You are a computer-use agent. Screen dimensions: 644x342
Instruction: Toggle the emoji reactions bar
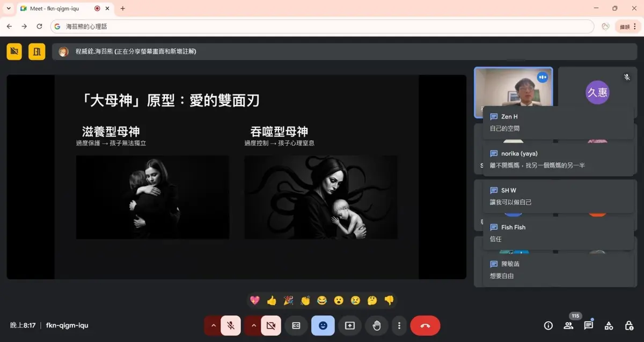pyautogui.click(x=323, y=325)
